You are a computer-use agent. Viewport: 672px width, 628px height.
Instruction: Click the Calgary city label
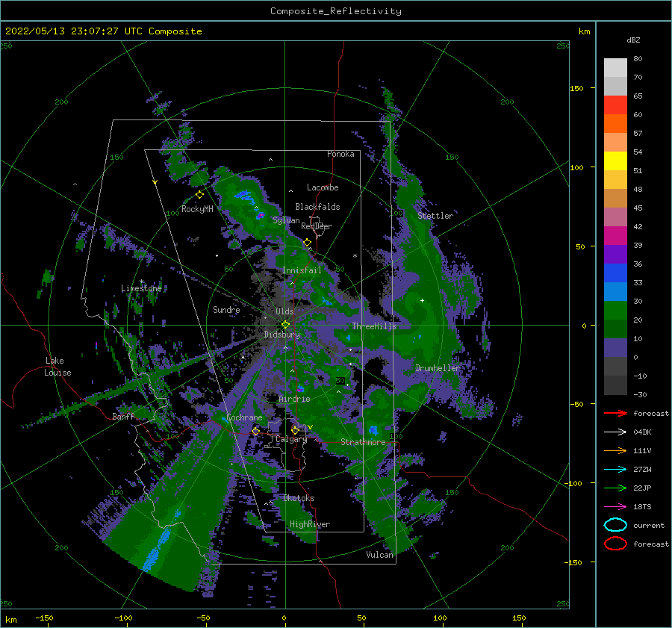(x=291, y=439)
